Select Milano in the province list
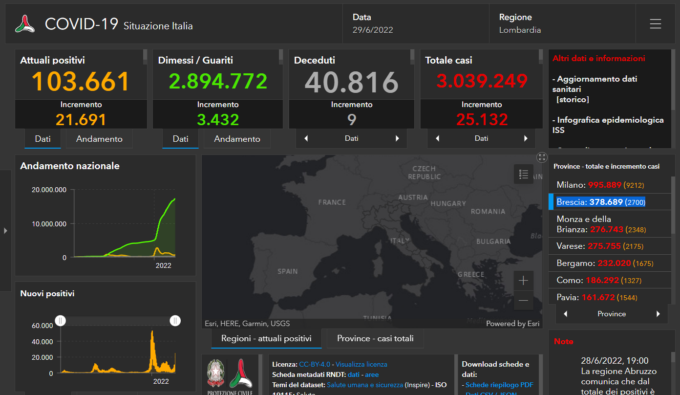Viewport: 680px width, 395px height. coord(610,185)
